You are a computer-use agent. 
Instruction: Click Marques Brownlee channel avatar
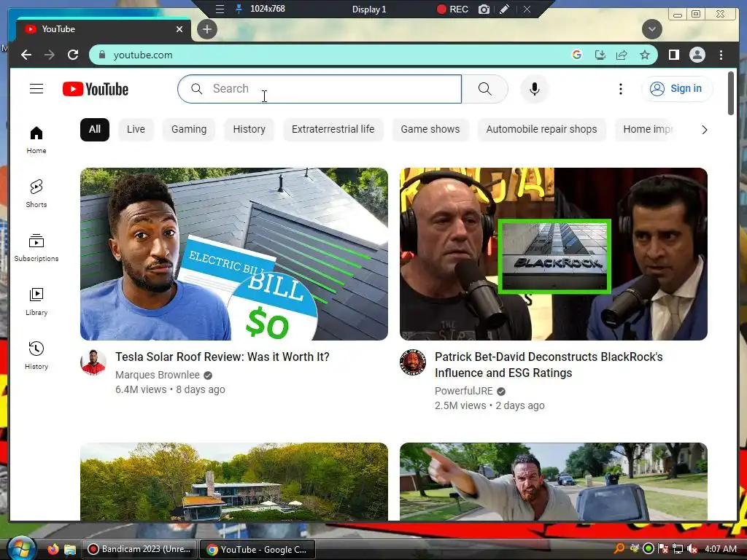pyautogui.click(x=93, y=362)
